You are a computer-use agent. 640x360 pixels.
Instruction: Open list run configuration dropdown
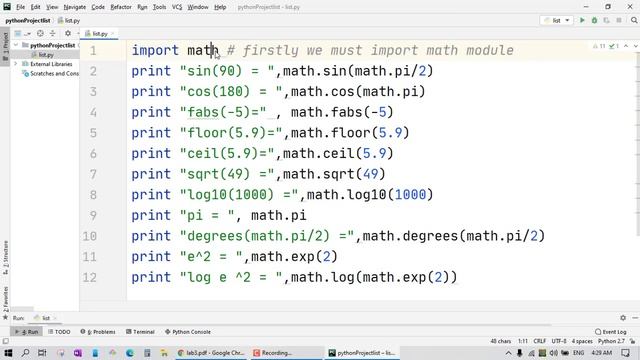pyautogui.click(x=556, y=20)
